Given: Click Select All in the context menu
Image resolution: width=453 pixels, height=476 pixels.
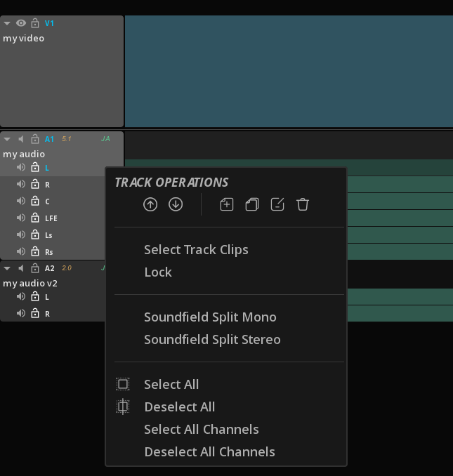Looking at the screenshot, I should (171, 385).
